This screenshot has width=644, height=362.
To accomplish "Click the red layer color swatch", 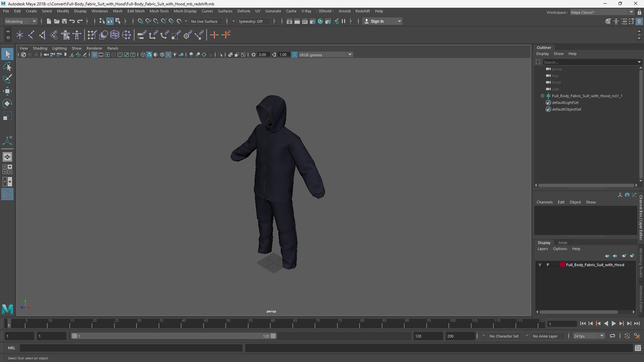I will (562, 265).
